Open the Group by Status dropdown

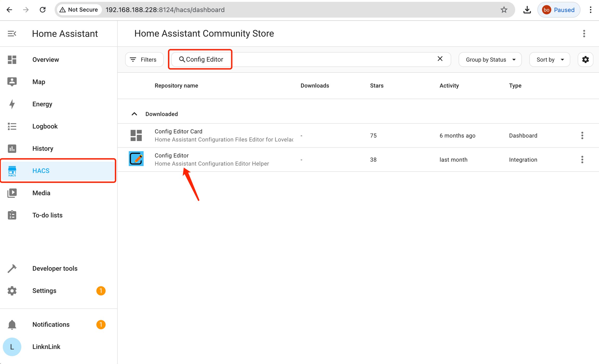490,60
